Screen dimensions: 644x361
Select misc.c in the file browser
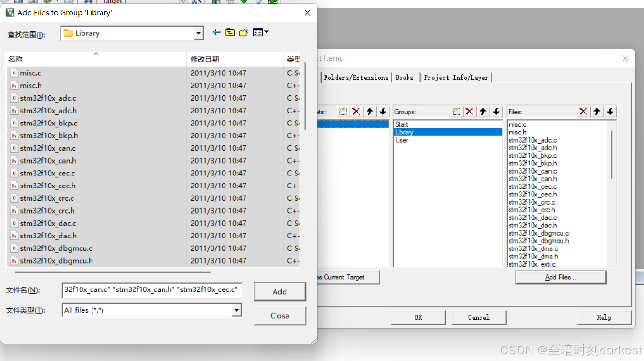pyautogui.click(x=31, y=73)
